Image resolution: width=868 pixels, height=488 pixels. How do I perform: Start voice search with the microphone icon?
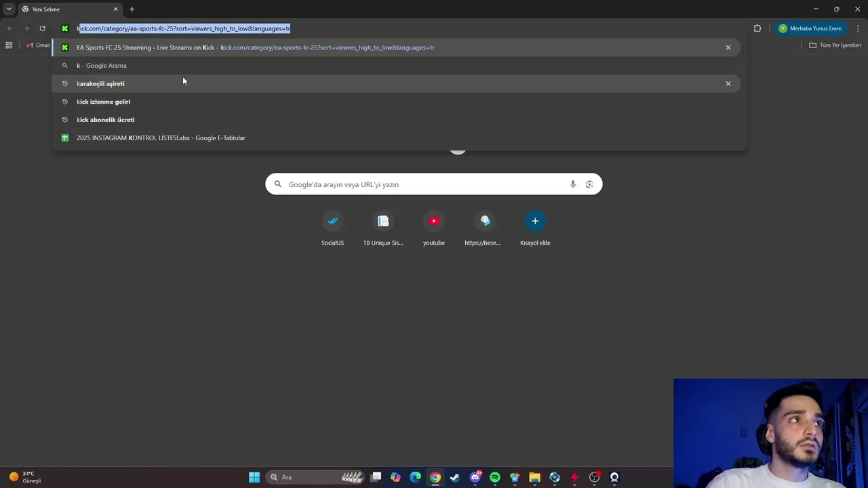coord(573,184)
